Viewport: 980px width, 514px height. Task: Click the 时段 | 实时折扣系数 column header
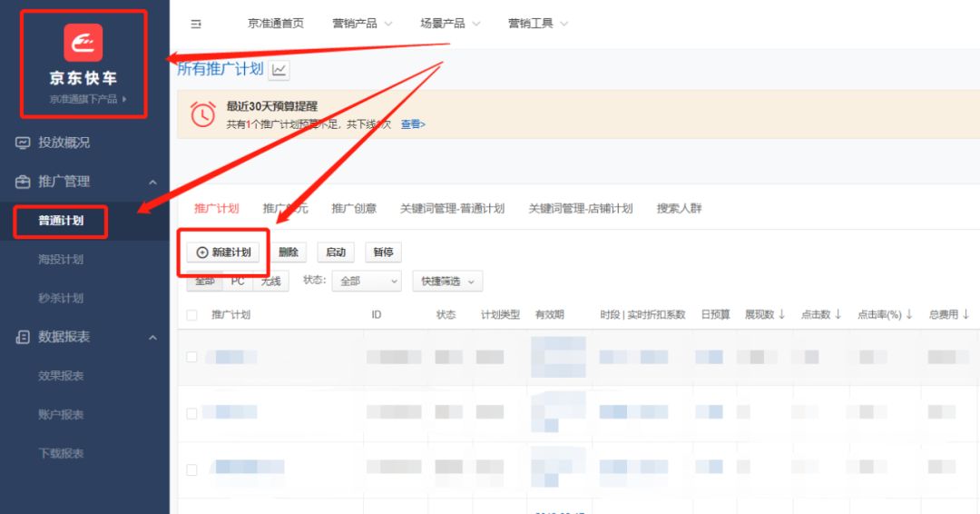pos(642,314)
